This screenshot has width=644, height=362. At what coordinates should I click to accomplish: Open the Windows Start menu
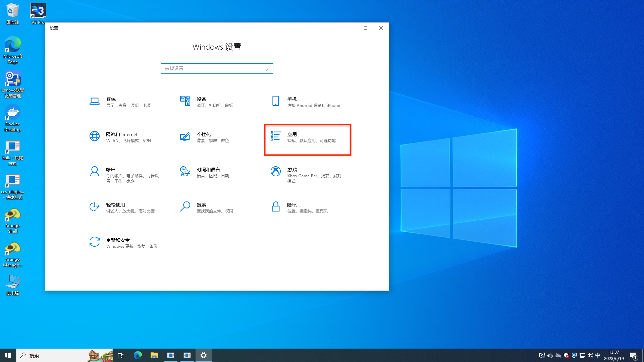tap(8, 355)
